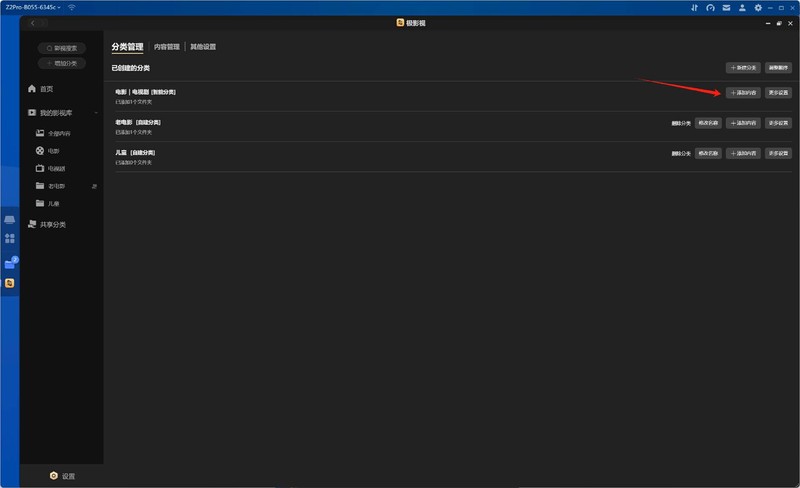Close the 极影视 inner window

coord(790,23)
